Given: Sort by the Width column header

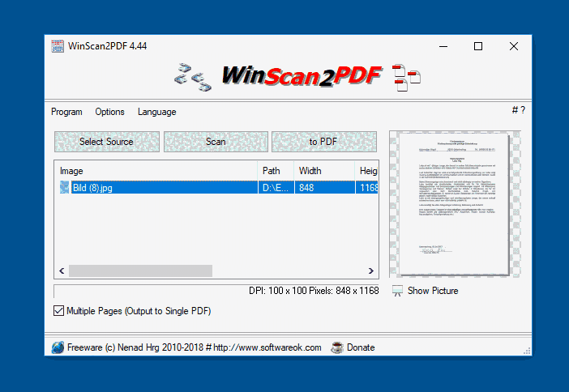Looking at the screenshot, I should tap(324, 171).
